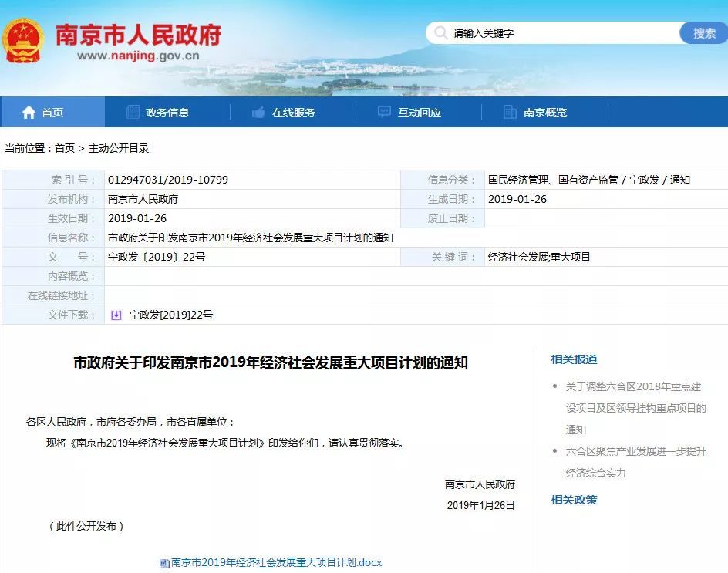Click 首页 in the breadcrumb trail
The height and width of the screenshot is (573, 728).
(66, 150)
